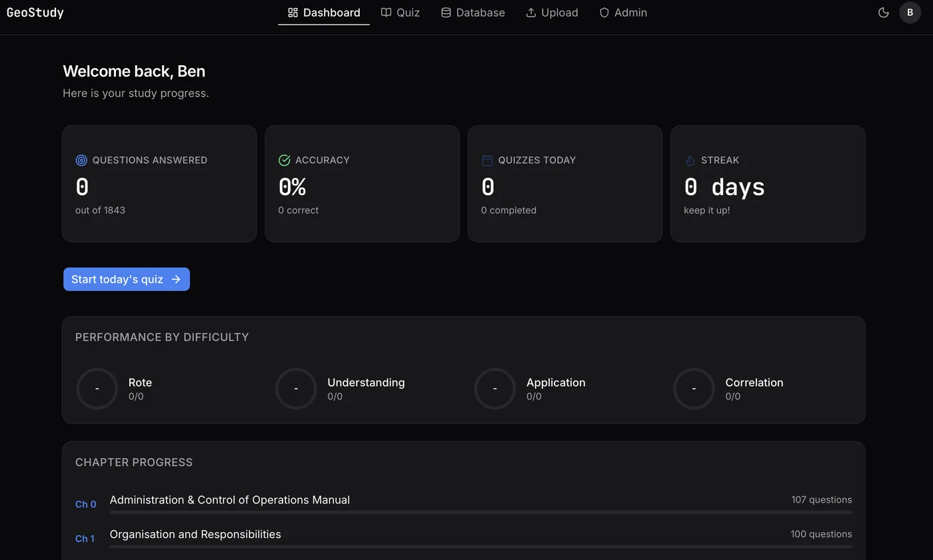Click the 0 completed text

pos(508,210)
